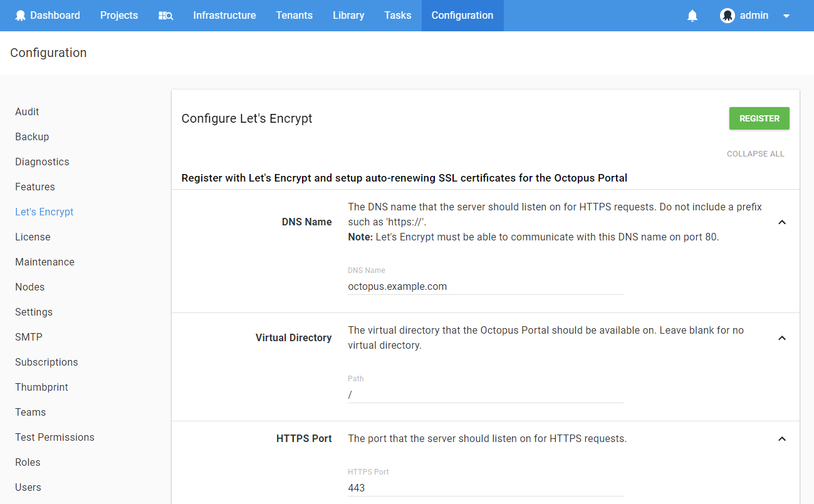Viewport: 814px width, 504px height.
Task: Click the DNS Name input field
Action: tap(486, 286)
